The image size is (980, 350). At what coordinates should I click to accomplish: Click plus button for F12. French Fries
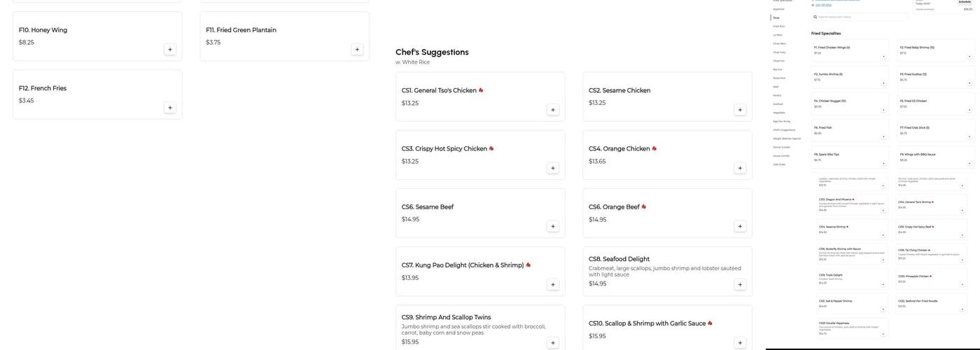(169, 108)
